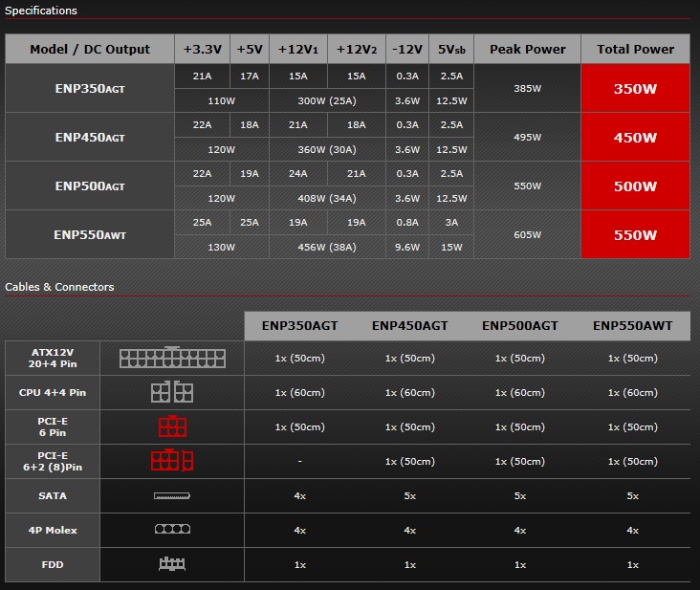
Task: Click 1x (50cm) ATX12V cable for ENP350AGT
Action: coord(299,358)
